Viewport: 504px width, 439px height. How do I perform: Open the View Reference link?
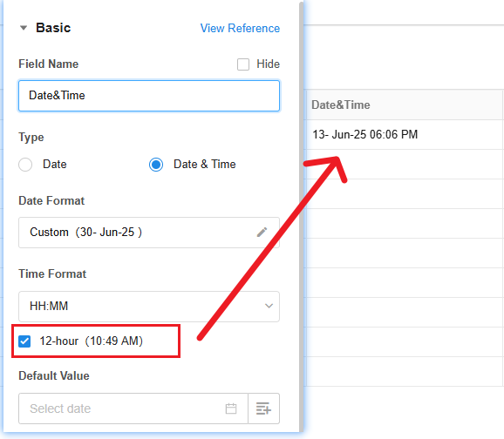(x=240, y=28)
